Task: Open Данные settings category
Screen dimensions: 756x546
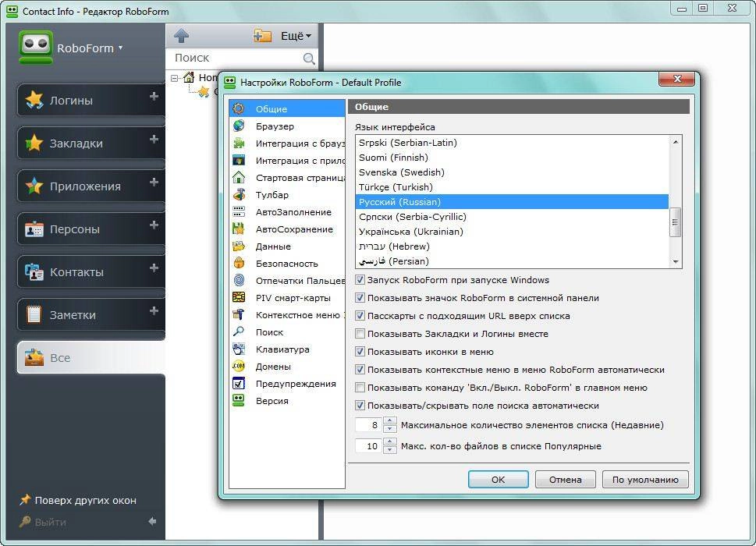Action: [x=287, y=246]
